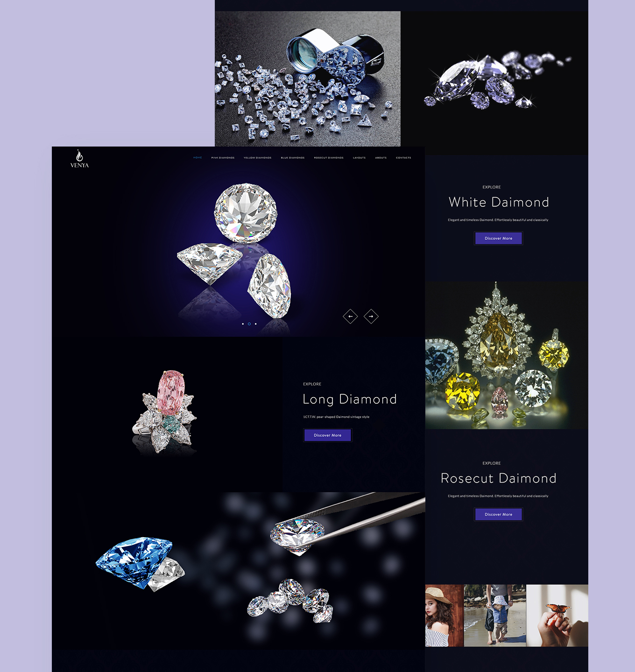The height and width of the screenshot is (672, 635).
Task: Click the Venya flame logo
Action: coord(79,159)
